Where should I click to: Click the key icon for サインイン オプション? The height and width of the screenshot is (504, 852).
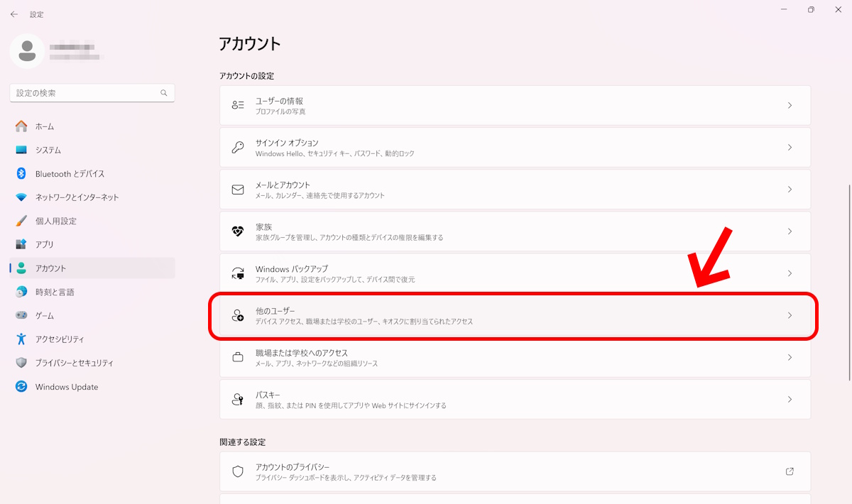click(x=238, y=148)
